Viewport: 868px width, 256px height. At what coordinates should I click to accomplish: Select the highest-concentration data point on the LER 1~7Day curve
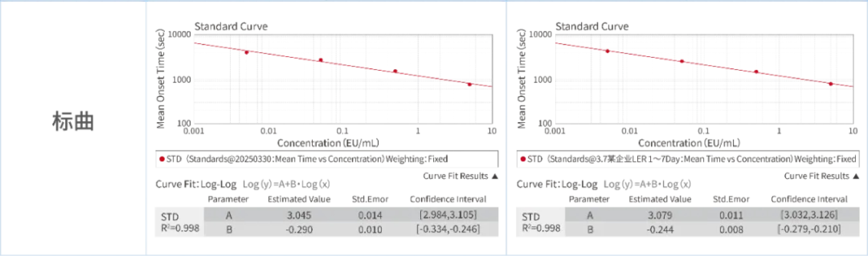831,84
